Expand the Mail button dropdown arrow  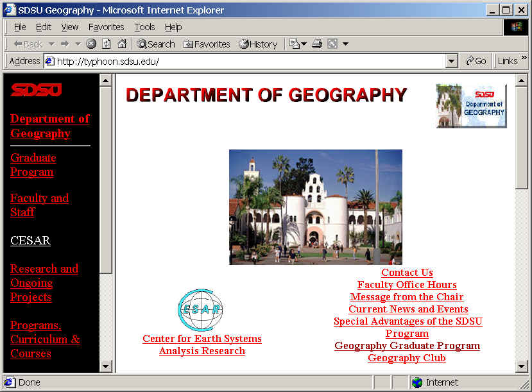pyautogui.click(x=304, y=44)
